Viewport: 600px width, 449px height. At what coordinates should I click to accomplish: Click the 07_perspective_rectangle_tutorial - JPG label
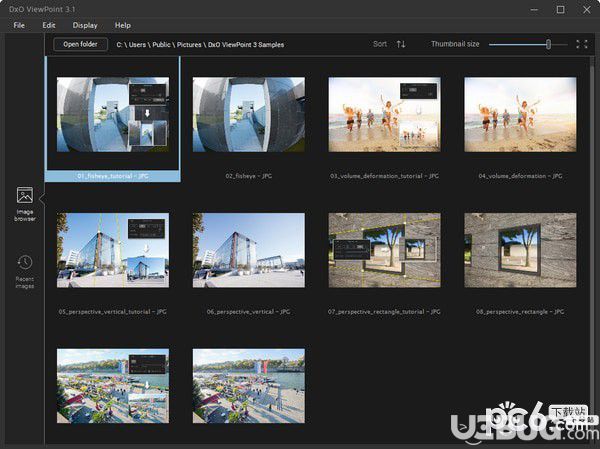tap(385, 312)
